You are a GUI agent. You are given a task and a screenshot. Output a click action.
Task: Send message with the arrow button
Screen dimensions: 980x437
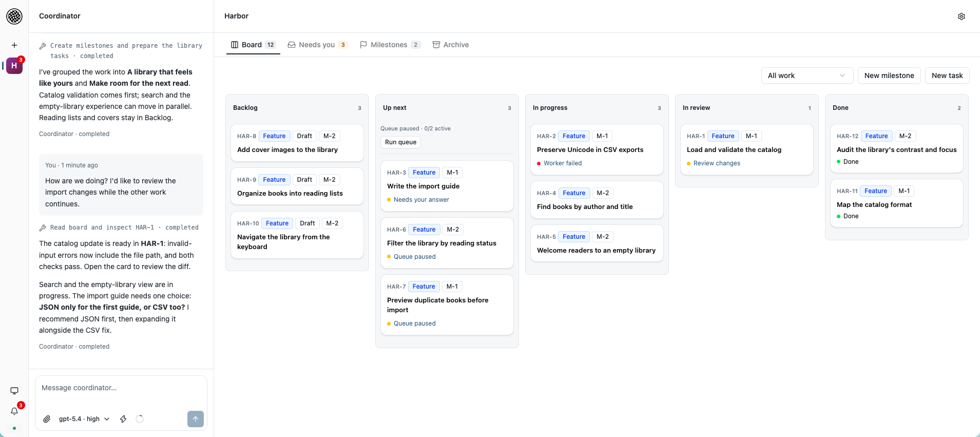(x=196, y=419)
